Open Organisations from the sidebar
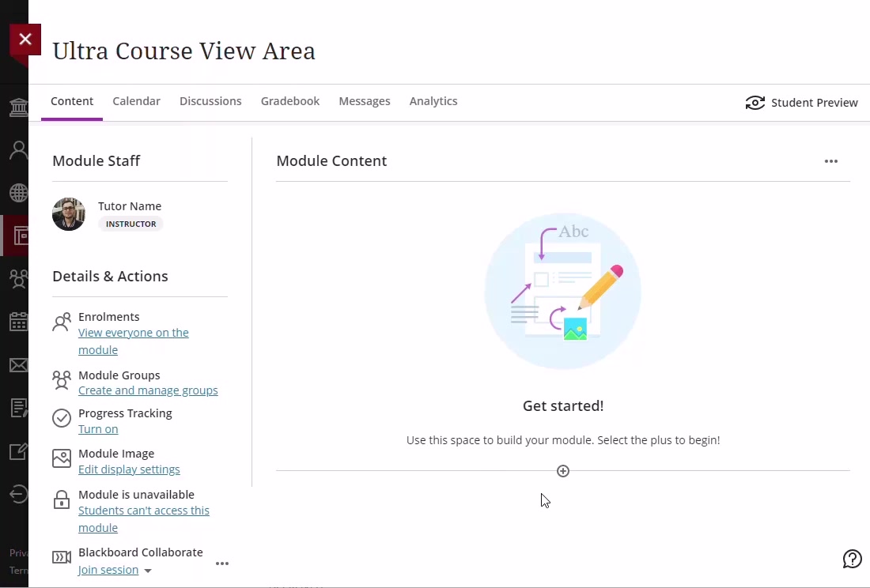 coord(17,278)
